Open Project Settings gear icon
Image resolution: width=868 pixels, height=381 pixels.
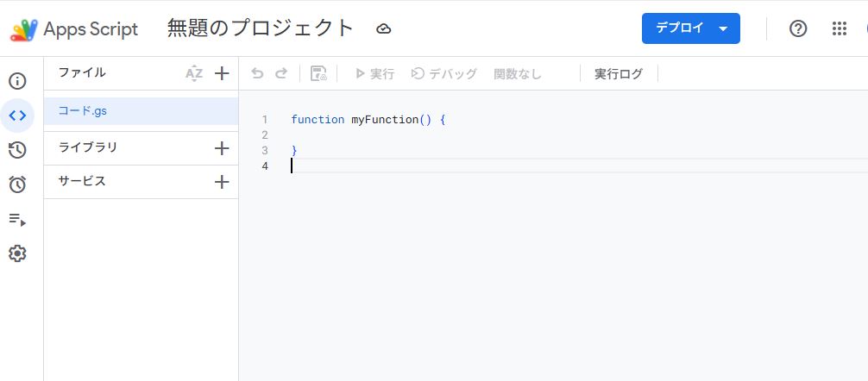17,253
